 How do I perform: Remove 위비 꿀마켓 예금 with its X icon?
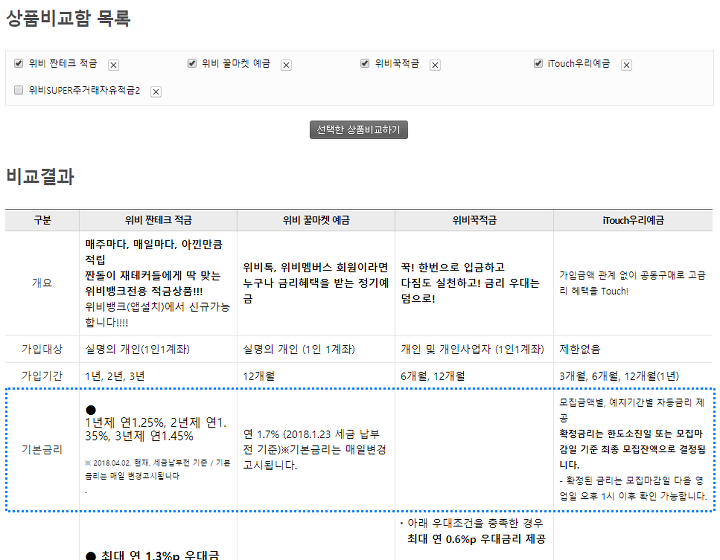[x=286, y=65]
